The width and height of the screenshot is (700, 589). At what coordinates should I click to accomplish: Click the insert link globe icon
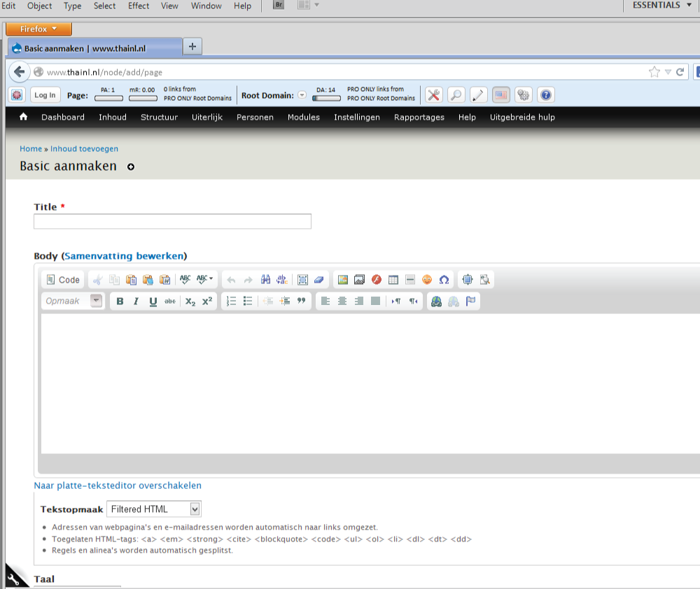[x=436, y=301]
